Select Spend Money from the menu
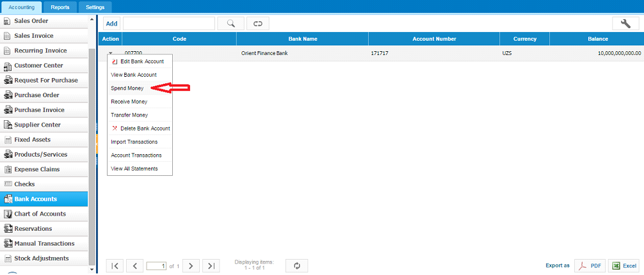Image resolution: width=644 pixels, height=275 pixels. 140,88
